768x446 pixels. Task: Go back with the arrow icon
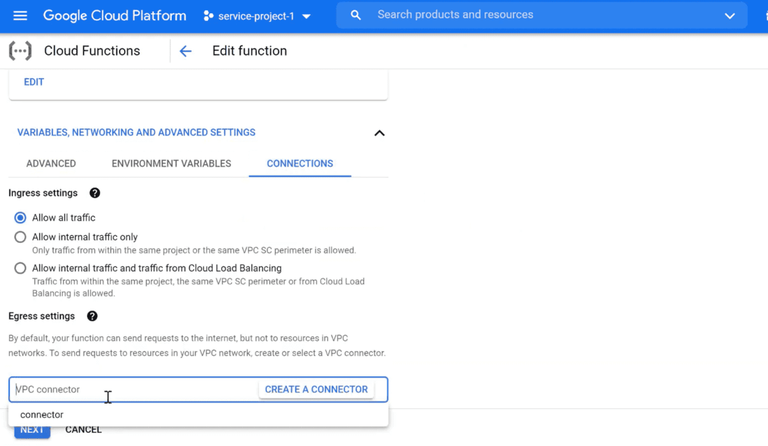pos(185,51)
